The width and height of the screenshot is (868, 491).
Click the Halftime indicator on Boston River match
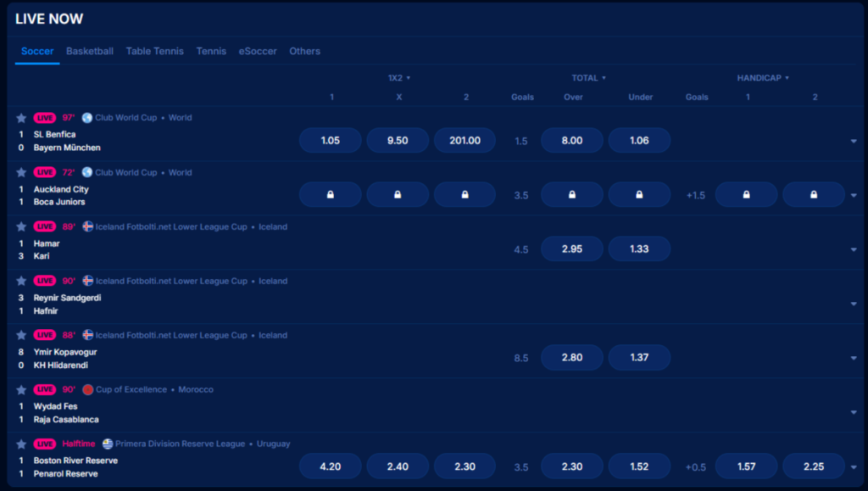coord(80,444)
